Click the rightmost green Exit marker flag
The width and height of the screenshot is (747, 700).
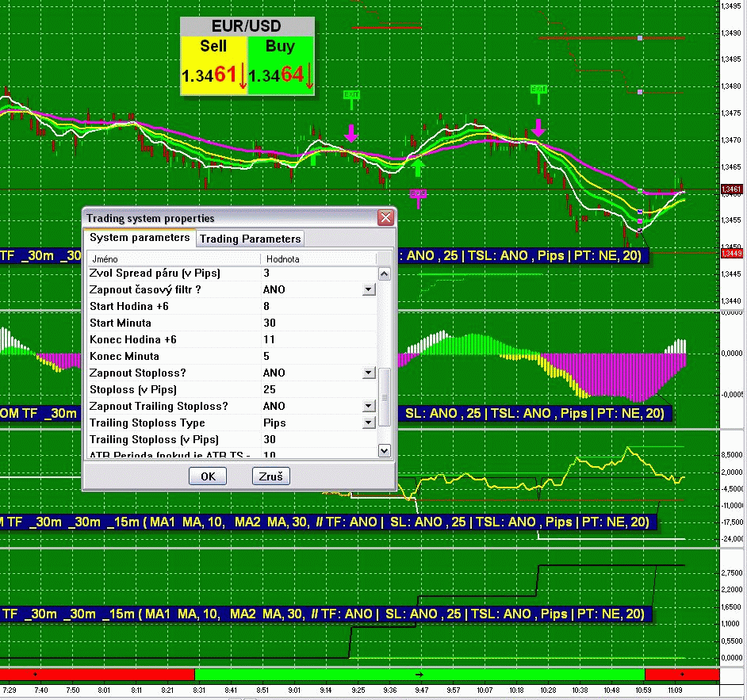coord(538,90)
